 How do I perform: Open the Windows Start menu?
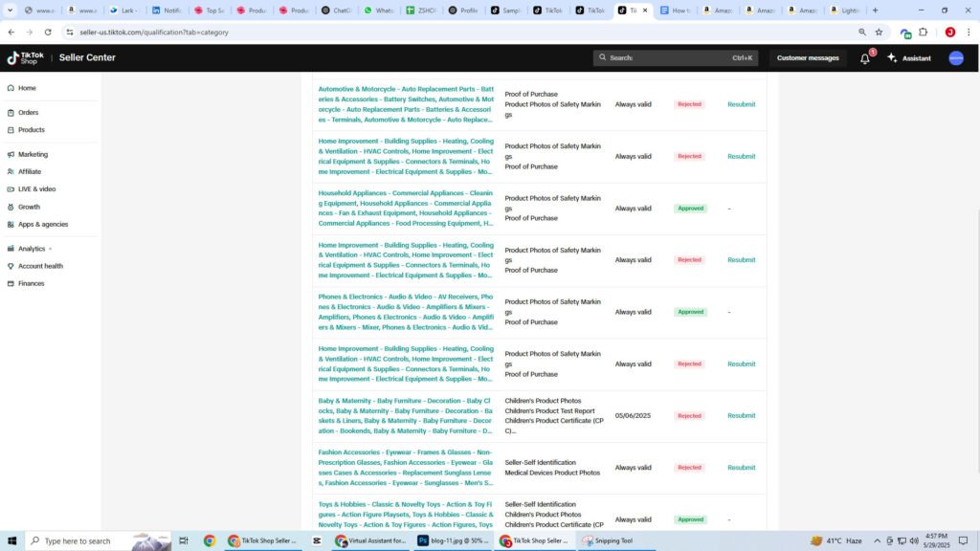pyautogui.click(x=11, y=541)
